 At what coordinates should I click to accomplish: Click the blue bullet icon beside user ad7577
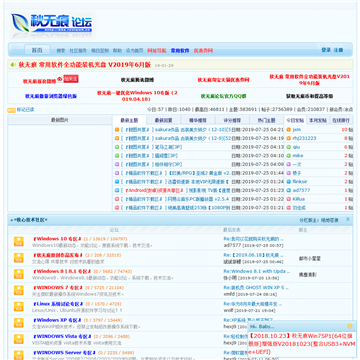click(x=289, y=190)
